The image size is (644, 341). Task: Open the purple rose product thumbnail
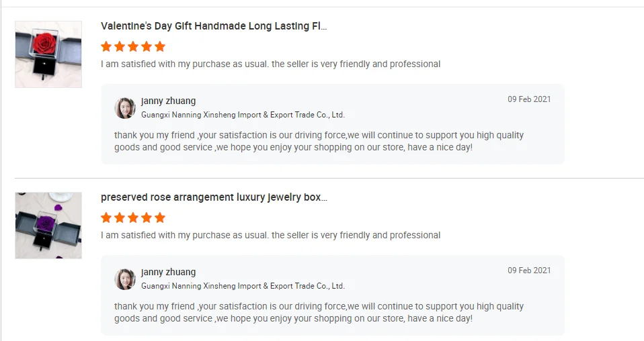(x=48, y=226)
